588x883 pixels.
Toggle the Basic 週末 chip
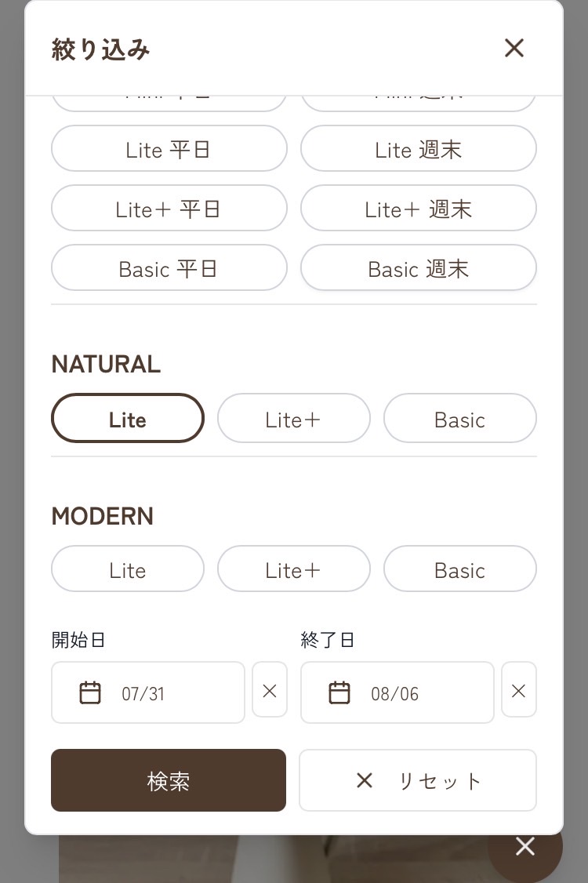coord(418,268)
